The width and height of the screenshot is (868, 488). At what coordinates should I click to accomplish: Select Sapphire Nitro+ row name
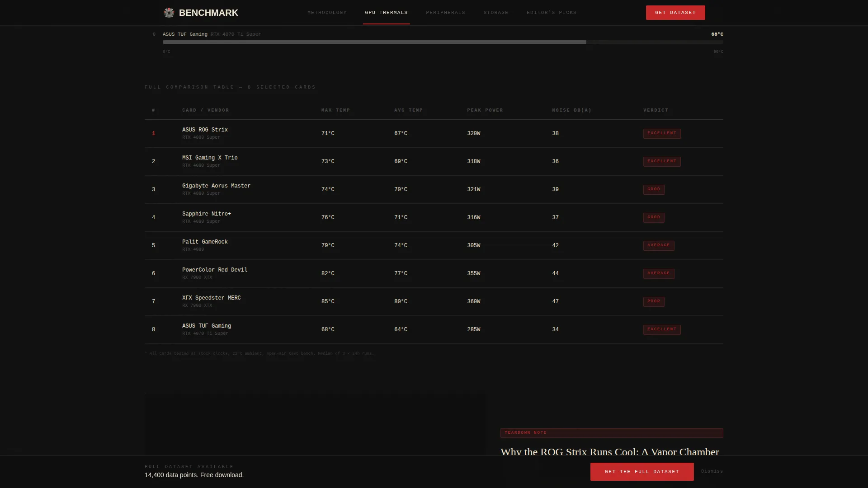[207, 214]
